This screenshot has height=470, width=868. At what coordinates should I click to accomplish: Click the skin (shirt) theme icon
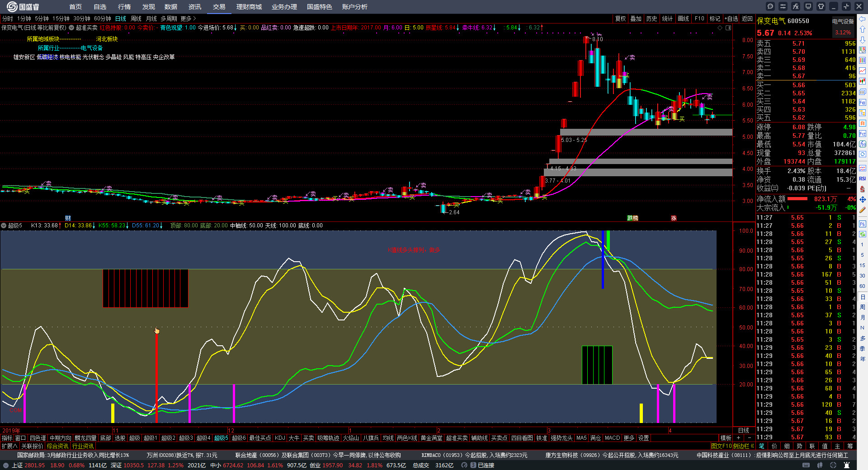tap(821, 6)
